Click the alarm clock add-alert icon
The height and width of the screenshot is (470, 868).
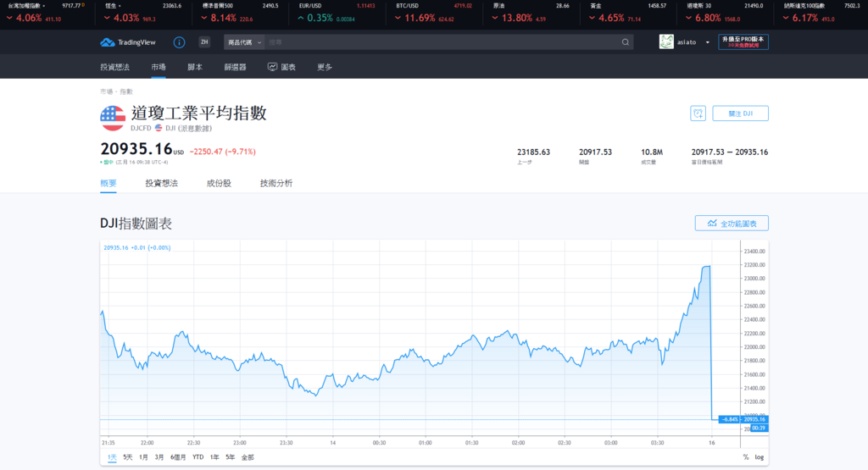pyautogui.click(x=698, y=113)
